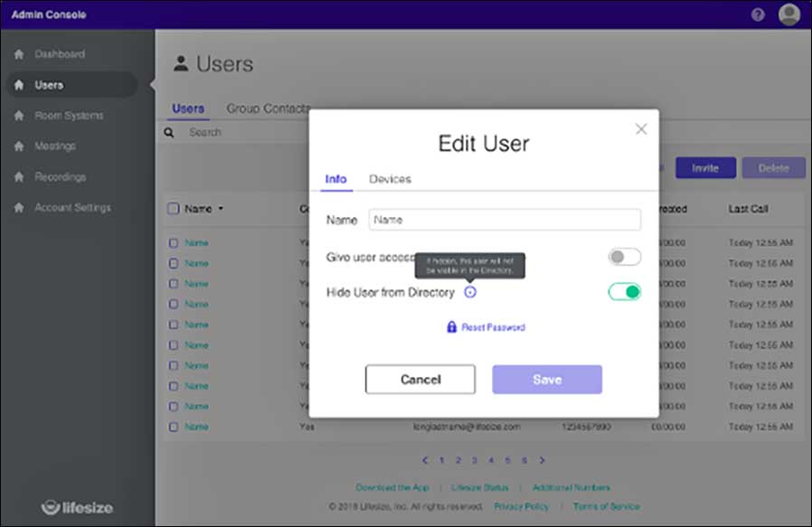This screenshot has height=527, width=812.
Task: Go to next page with right chevron
Action: 542,460
